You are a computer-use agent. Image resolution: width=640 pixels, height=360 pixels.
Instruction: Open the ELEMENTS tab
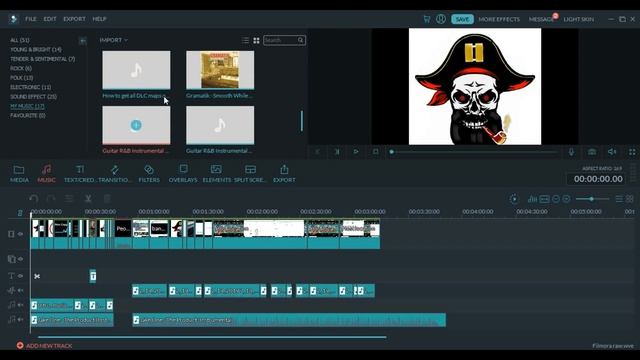tap(216, 173)
